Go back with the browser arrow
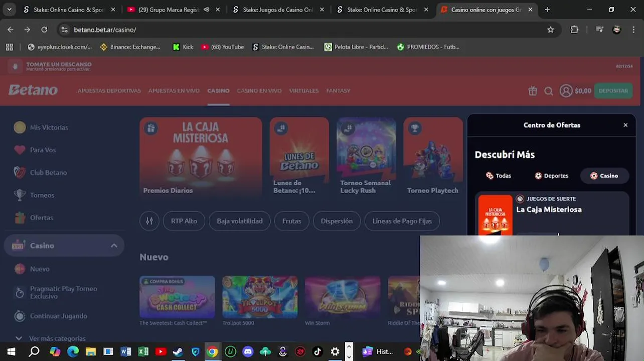644x361 pixels. (11, 30)
